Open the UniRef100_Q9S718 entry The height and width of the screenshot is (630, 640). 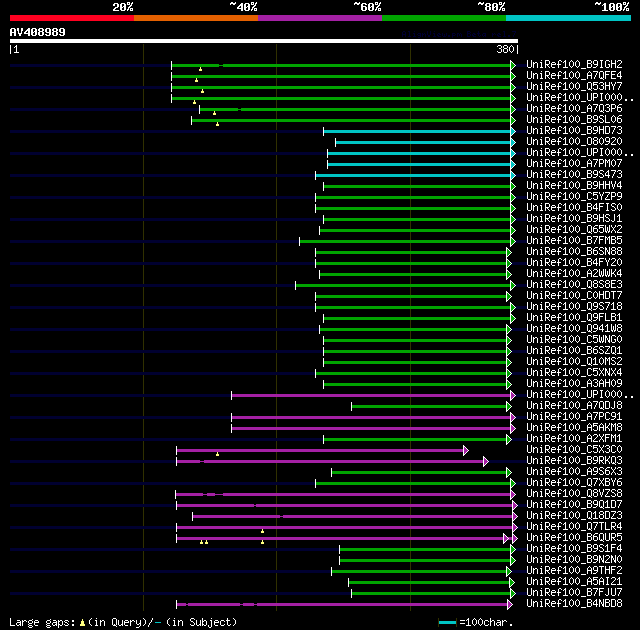574,307
